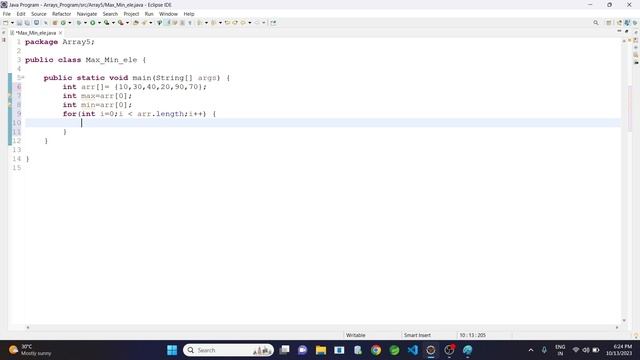Click the 'Smart Insert' status bar entry

[x=417, y=335]
